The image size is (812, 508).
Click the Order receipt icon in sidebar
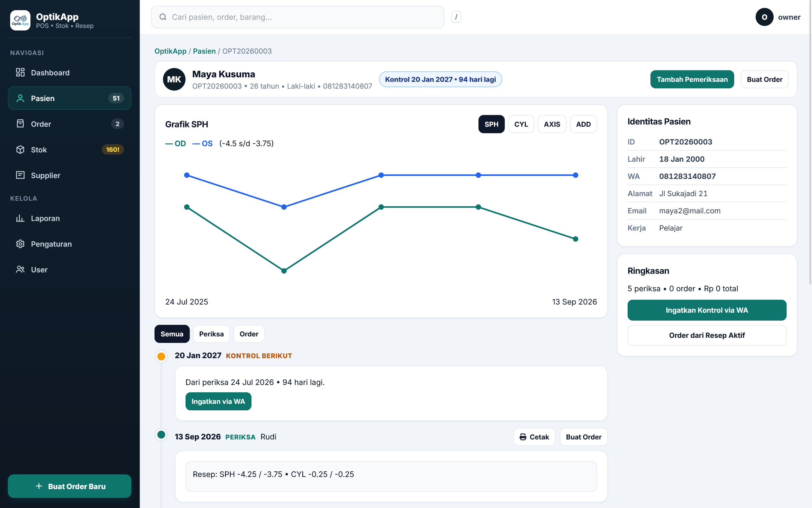pyautogui.click(x=20, y=124)
